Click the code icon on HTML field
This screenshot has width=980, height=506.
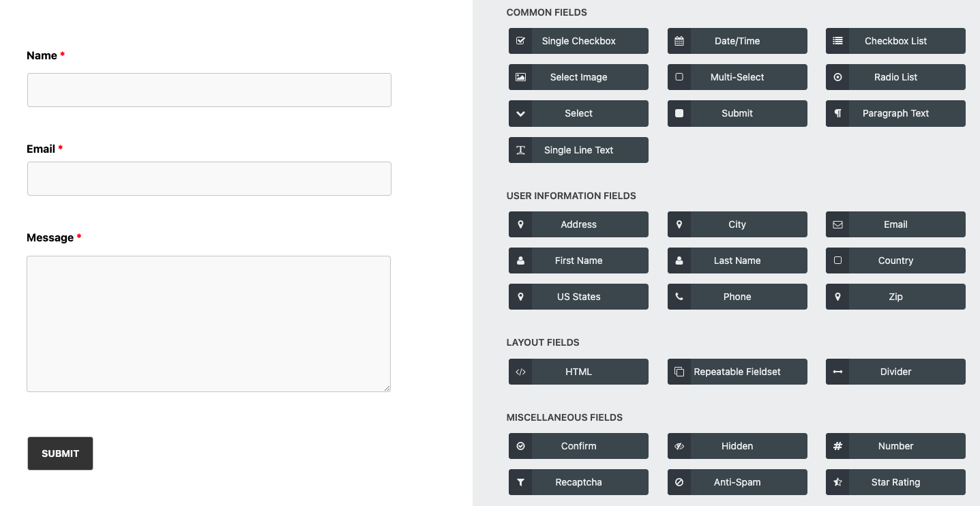(520, 372)
